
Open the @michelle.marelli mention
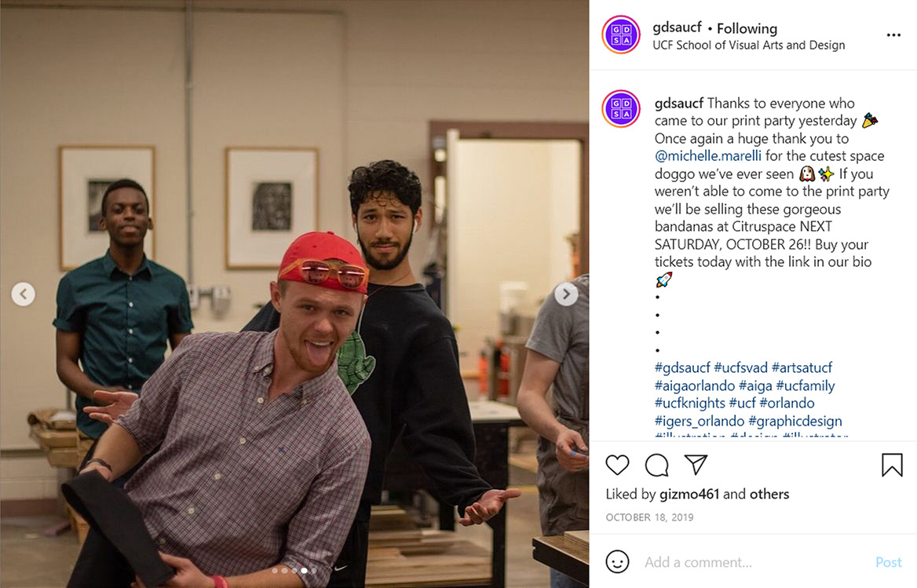point(707,156)
